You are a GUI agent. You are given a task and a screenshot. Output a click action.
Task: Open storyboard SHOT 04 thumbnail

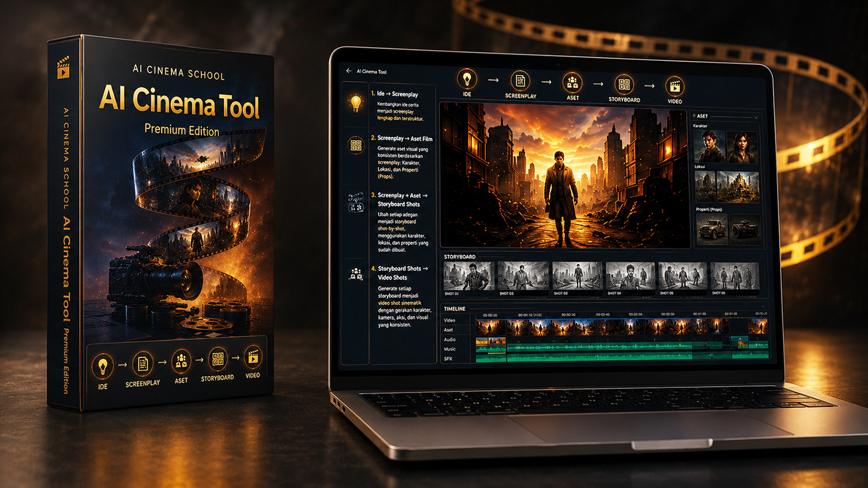click(x=630, y=276)
